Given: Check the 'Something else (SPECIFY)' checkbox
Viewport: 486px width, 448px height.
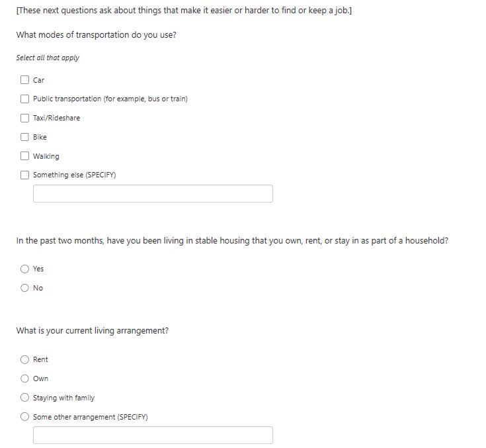Looking at the screenshot, I should [24, 175].
